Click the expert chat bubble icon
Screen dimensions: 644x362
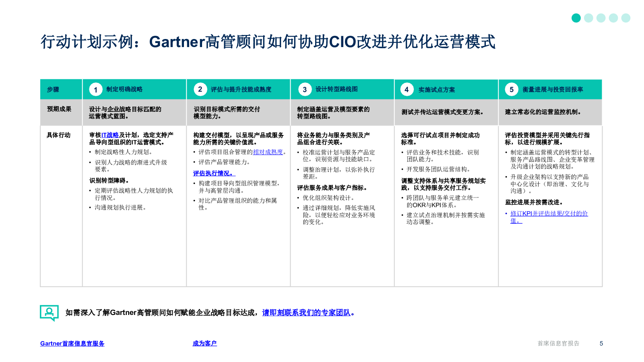(50, 313)
